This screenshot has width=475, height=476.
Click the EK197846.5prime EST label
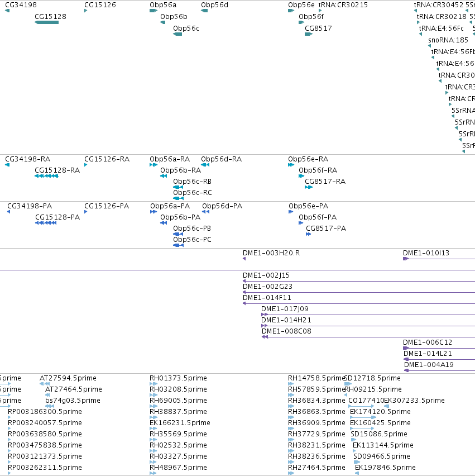(385, 468)
